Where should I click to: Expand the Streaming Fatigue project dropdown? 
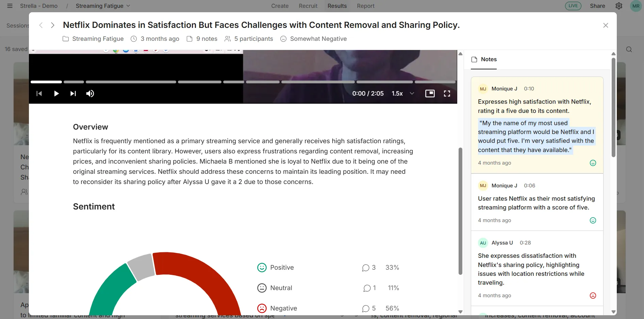[103, 6]
